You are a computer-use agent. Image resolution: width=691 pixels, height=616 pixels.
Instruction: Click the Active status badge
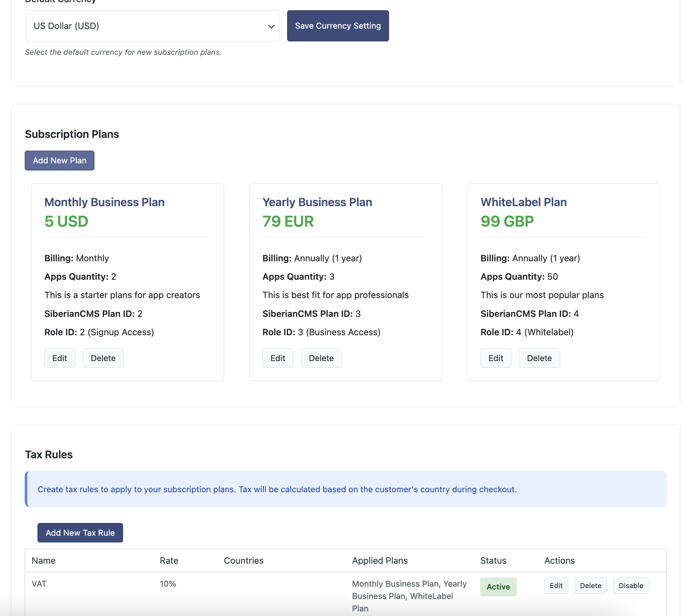tap(498, 587)
